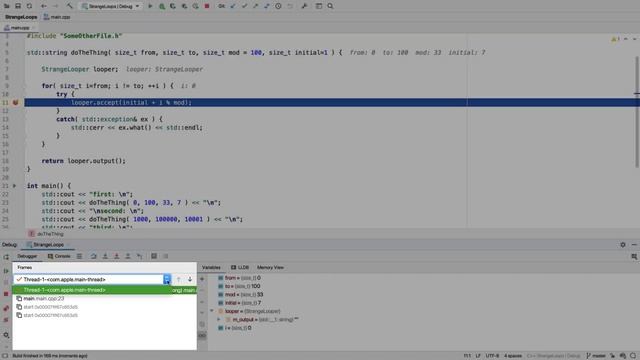
Task: Click the next frame down arrow
Action: click(x=190, y=279)
